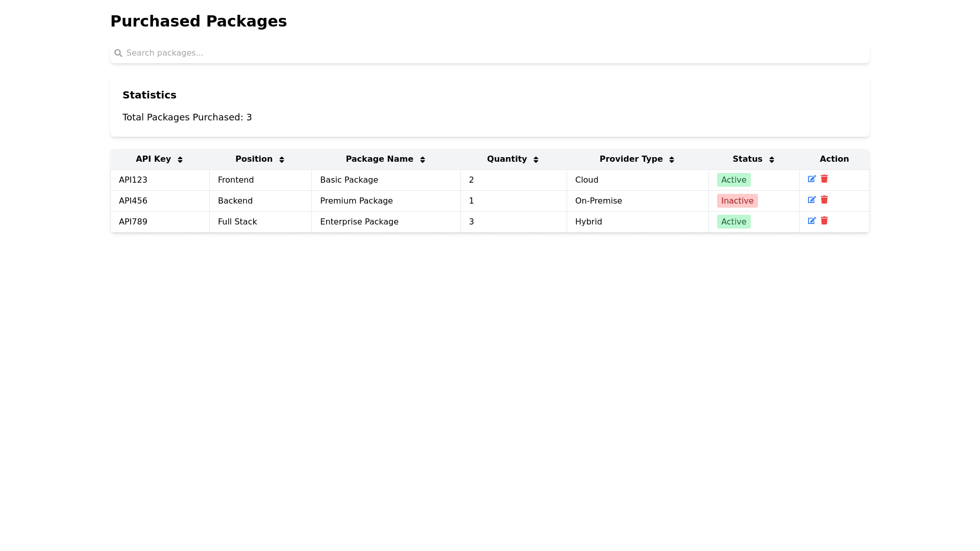The width and height of the screenshot is (980, 551).
Task: Toggle the Active status badge on API789 row
Action: pos(733,221)
